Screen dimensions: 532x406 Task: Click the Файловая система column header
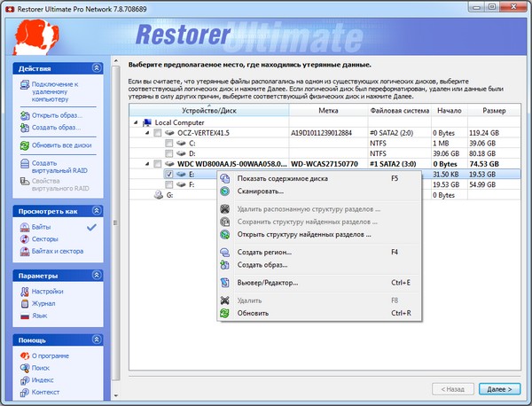coord(400,111)
